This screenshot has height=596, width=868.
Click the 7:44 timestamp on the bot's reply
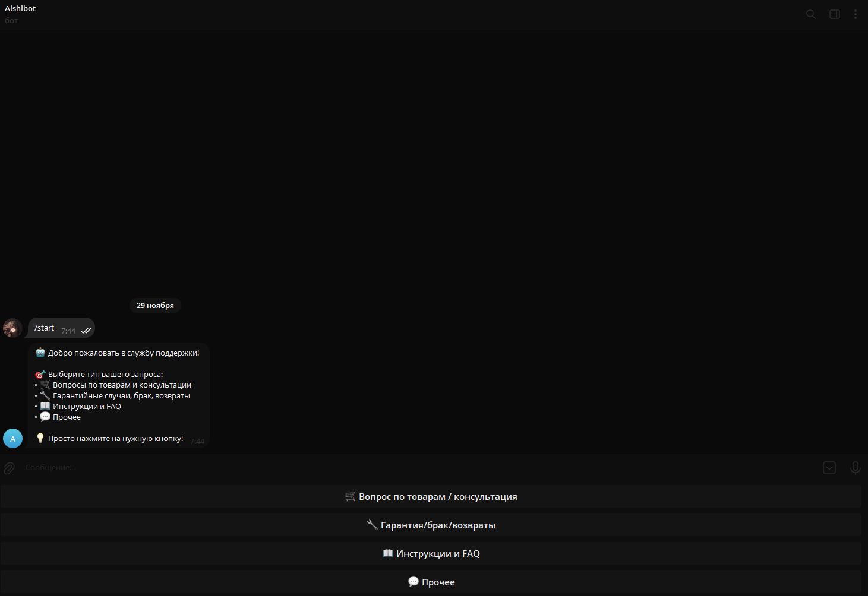[197, 442]
